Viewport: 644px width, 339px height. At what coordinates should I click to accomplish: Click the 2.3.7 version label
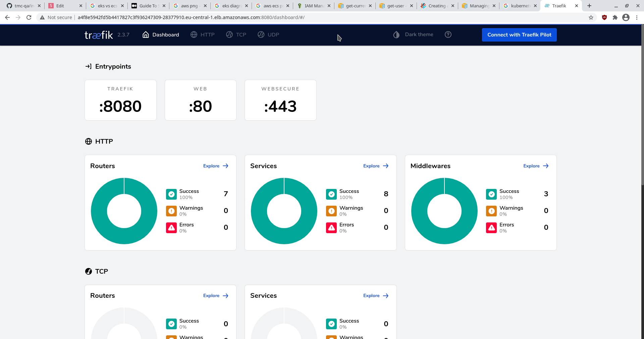(x=123, y=35)
